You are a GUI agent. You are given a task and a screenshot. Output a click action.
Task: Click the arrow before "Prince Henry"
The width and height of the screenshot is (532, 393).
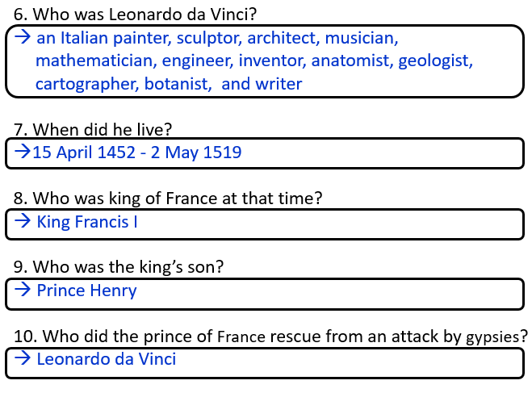coord(23,291)
